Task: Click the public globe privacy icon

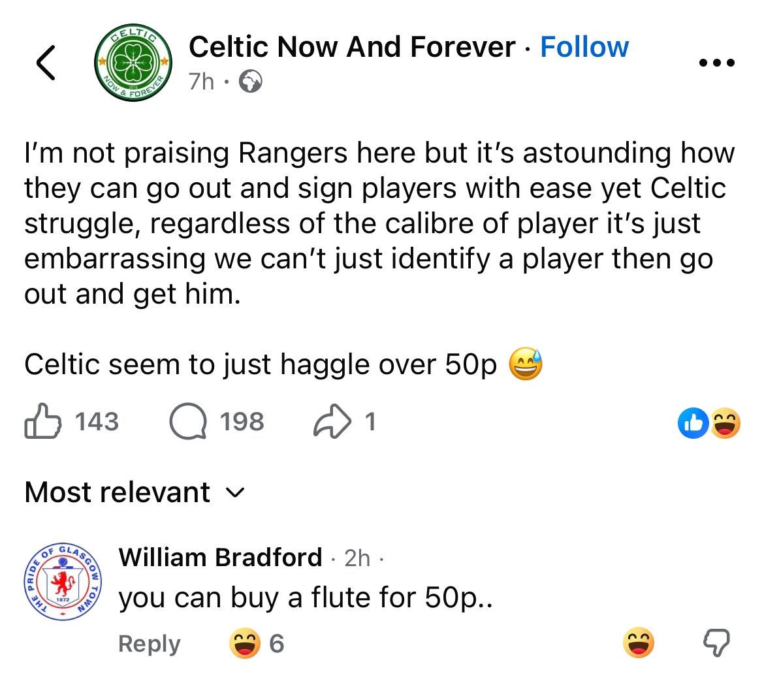Action: [x=251, y=82]
